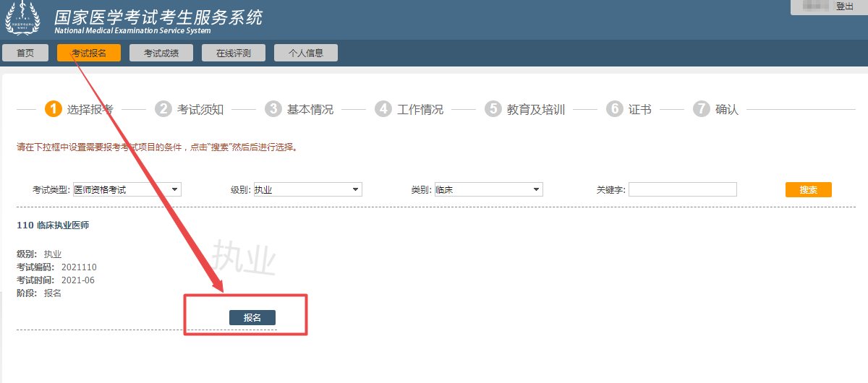Viewport: 868px width, 383px height.
Task: Click the 报名 button for 临床执业医师
Action: 252,318
